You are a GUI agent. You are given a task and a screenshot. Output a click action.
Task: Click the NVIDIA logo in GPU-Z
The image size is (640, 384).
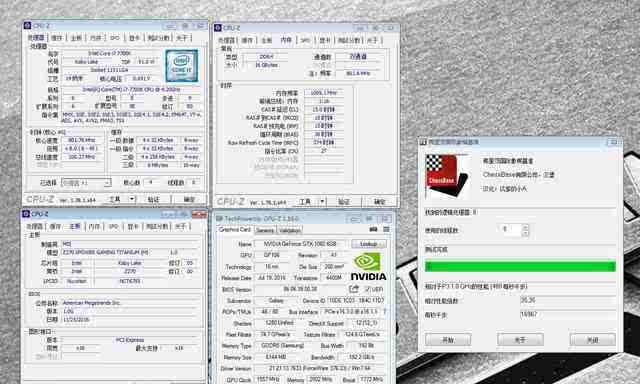[x=369, y=266]
